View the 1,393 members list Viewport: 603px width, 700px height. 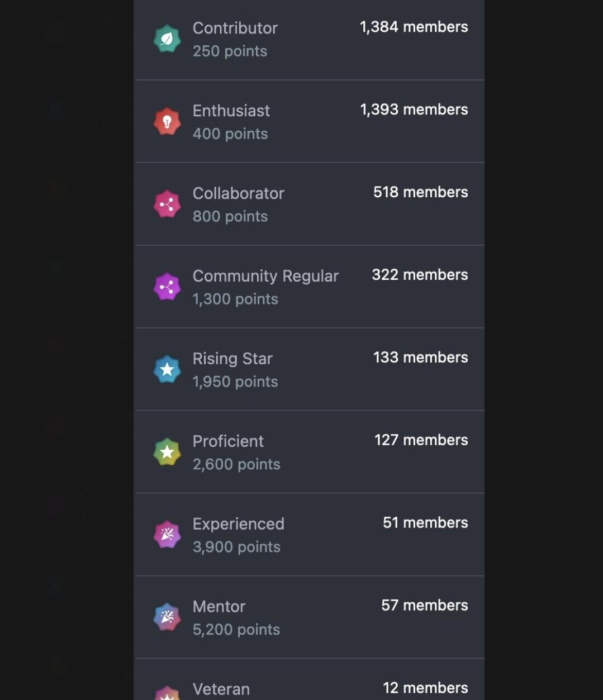pyautogui.click(x=414, y=109)
